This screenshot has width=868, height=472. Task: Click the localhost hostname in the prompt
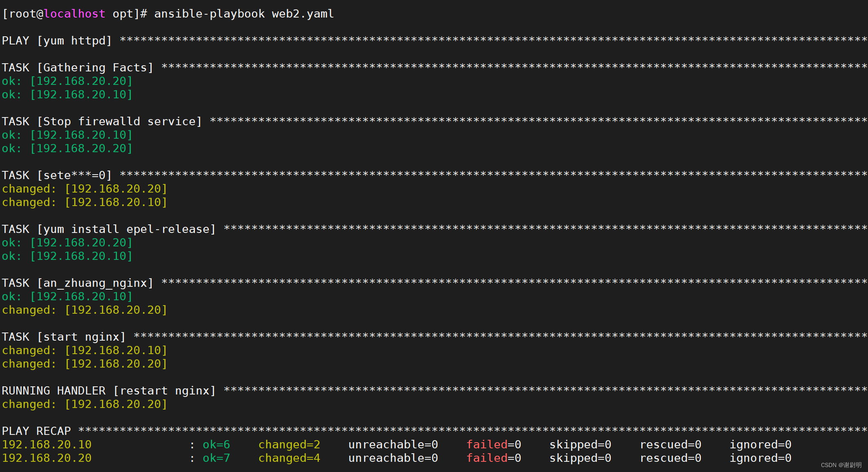pos(75,14)
